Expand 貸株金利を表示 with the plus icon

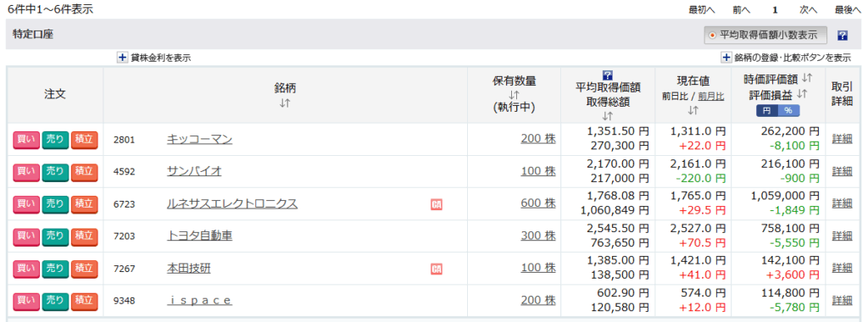point(122,57)
